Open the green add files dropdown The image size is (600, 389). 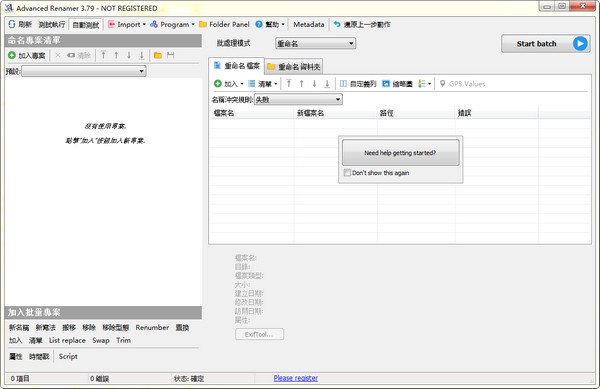pos(228,84)
